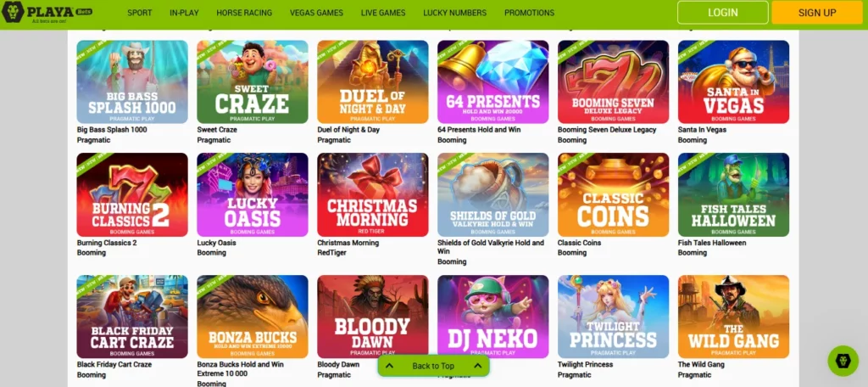Click the right arrow on Back to Top
The height and width of the screenshot is (387, 868).
pos(478,366)
